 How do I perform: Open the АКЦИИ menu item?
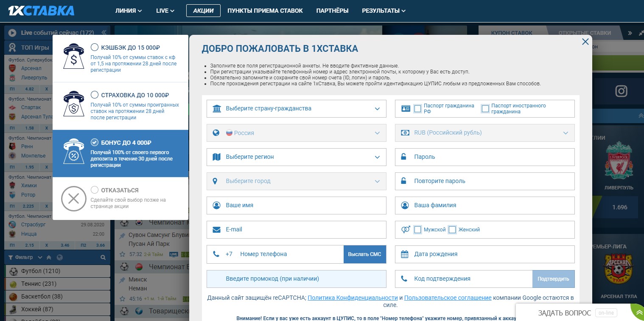tap(203, 11)
